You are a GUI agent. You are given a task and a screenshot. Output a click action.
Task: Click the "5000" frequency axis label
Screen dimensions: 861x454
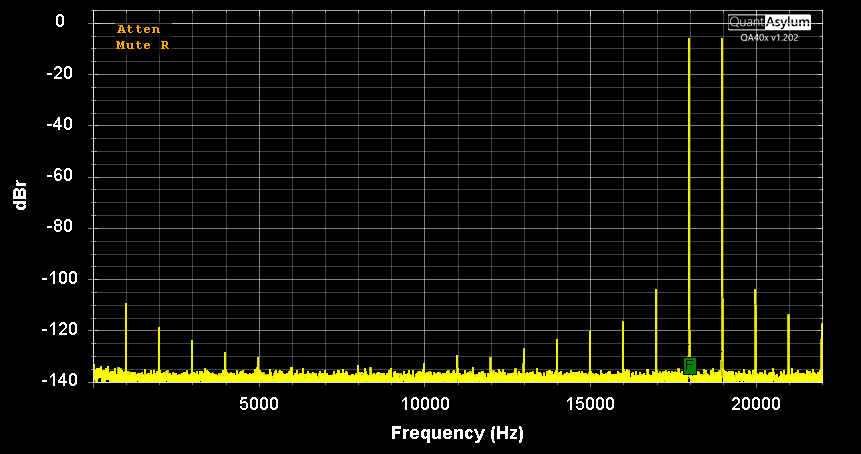pos(259,404)
